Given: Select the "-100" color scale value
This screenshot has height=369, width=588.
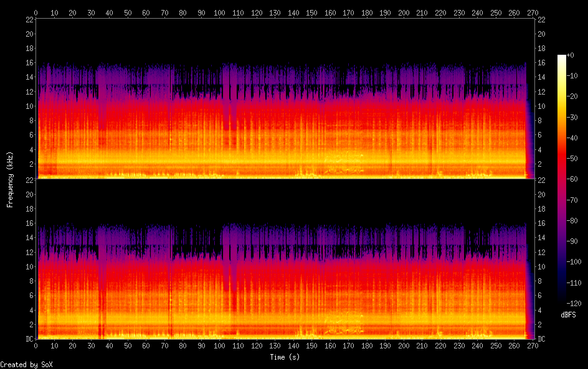Looking at the screenshot, I should 574,262.
